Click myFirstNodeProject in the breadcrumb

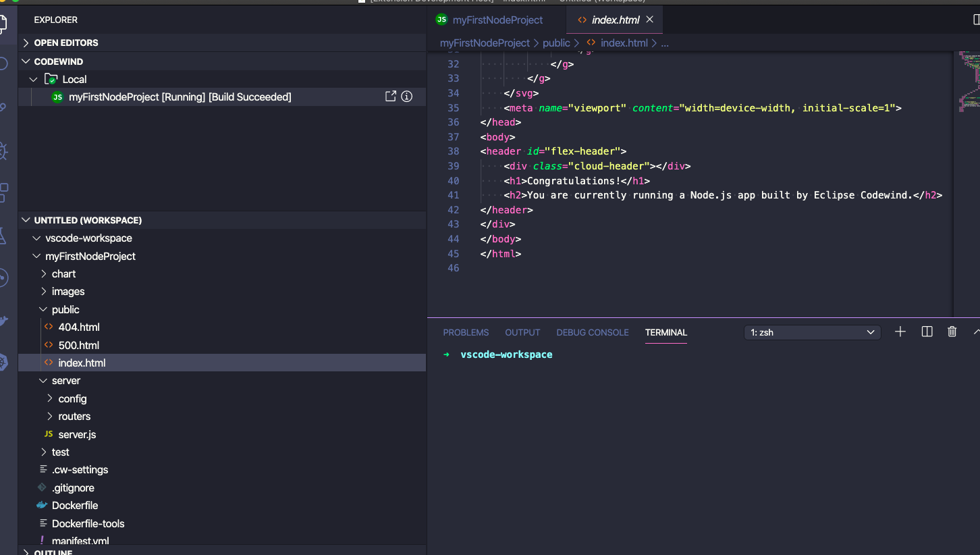coord(485,43)
